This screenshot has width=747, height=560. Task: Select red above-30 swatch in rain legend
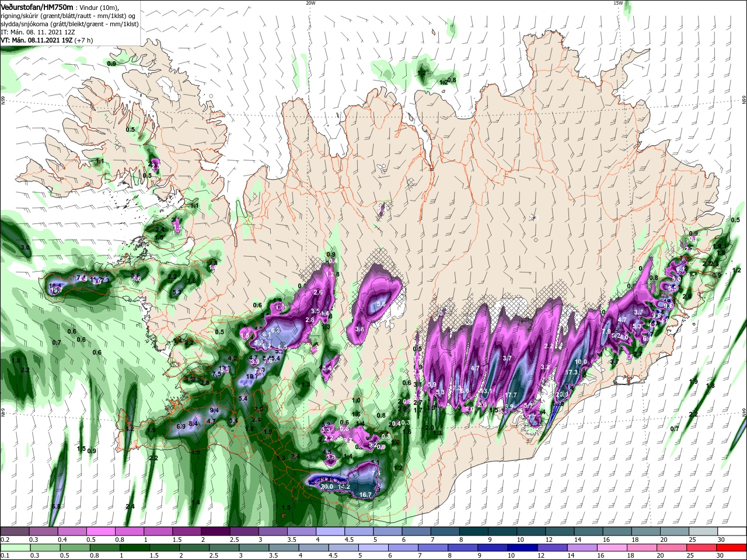pos(732,547)
